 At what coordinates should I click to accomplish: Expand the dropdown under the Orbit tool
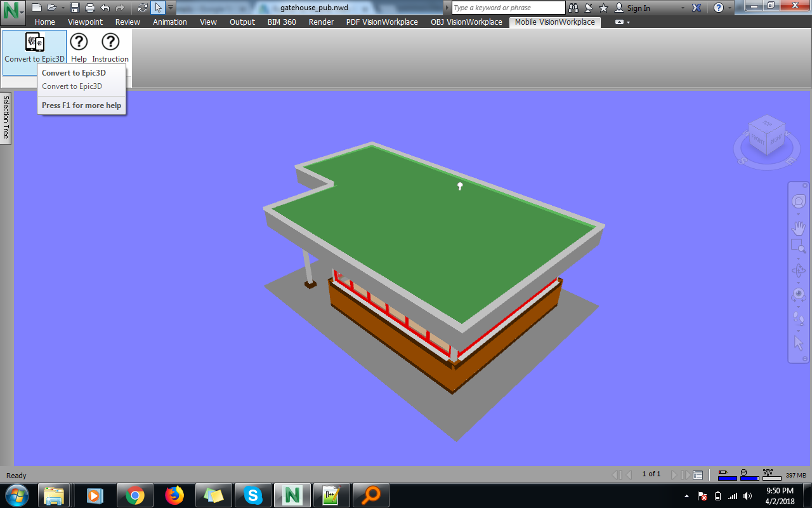coord(799,283)
